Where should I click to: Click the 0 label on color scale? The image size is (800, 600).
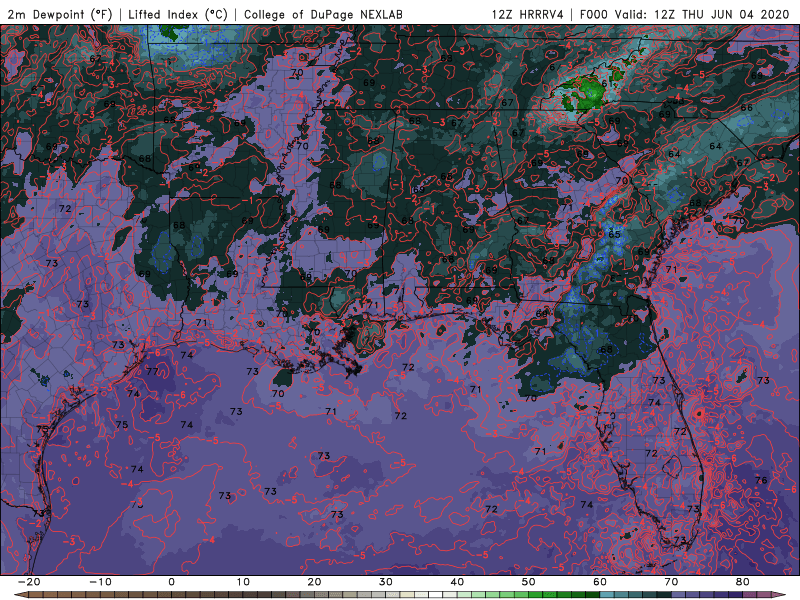pos(171,582)
